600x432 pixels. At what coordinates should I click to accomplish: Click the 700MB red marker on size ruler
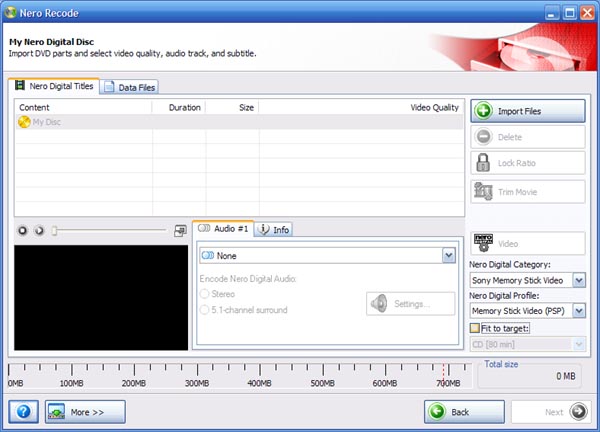(x=443, y=375)
